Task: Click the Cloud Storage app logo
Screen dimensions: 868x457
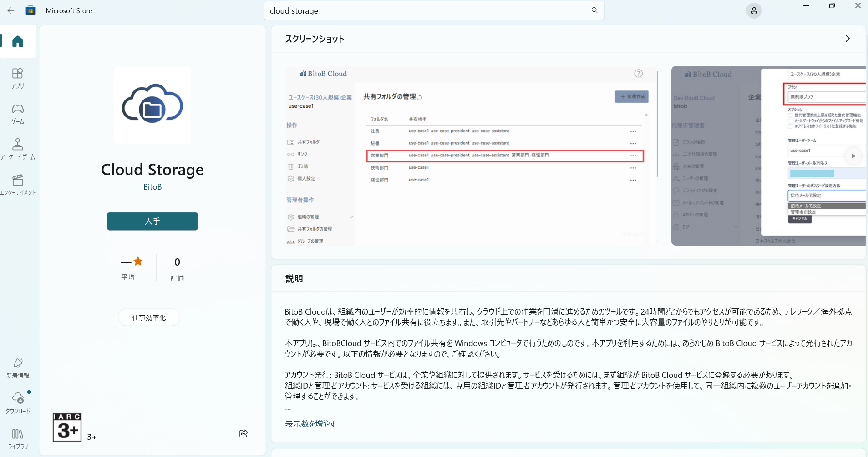Action: tap(152, 105)
